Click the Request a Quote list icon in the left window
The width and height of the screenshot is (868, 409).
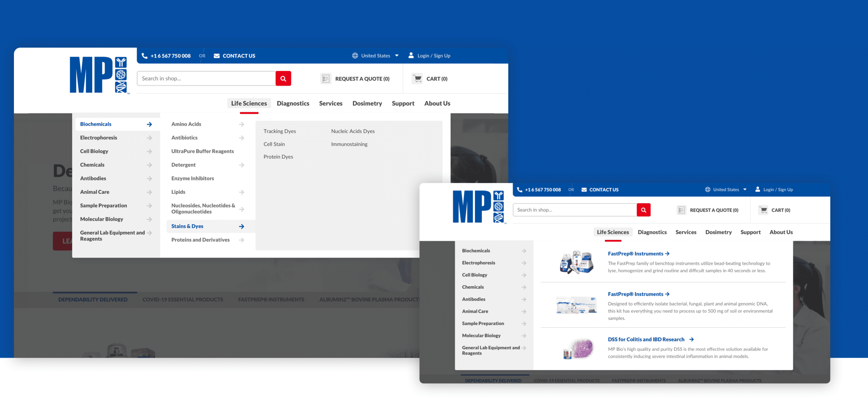click(326, 79)
